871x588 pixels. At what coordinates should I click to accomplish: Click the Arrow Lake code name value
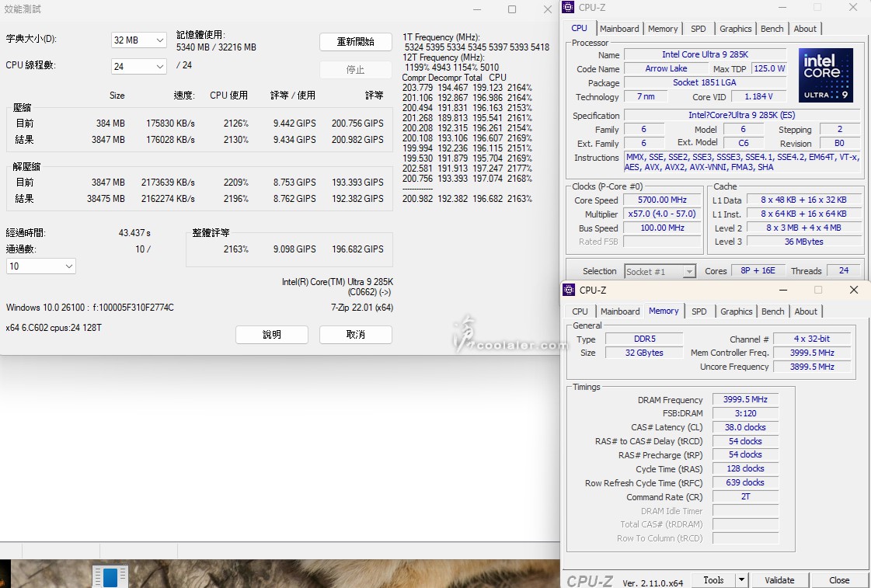tap(666, 68)
